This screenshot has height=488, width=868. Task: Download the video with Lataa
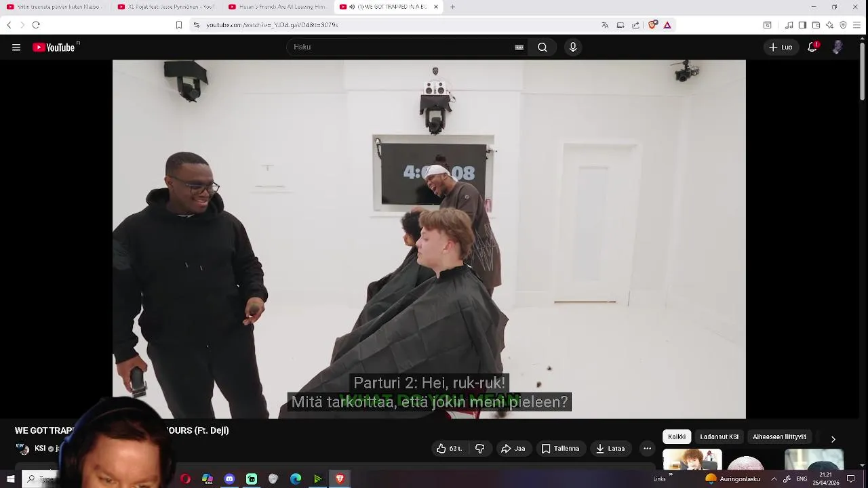pos(610,449)
